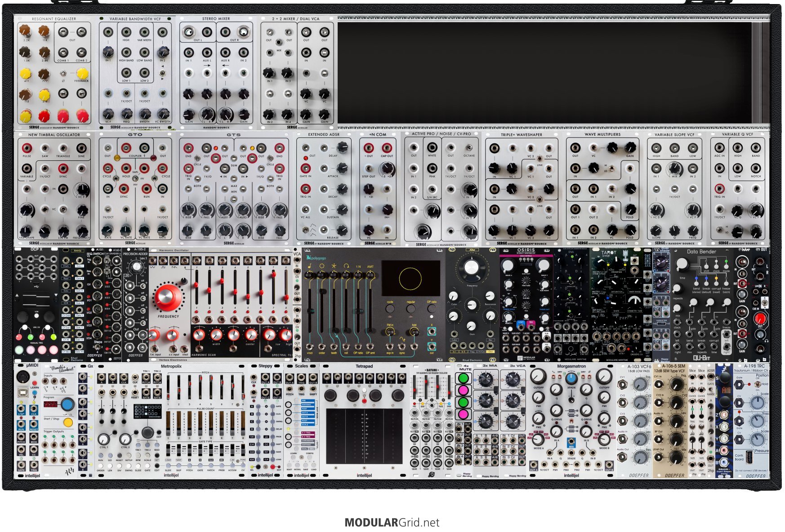Image resolution: width=785 pixels, height=532 pixels.
Task: Click the RUN button on Metropolix
Action: [100, 455]
